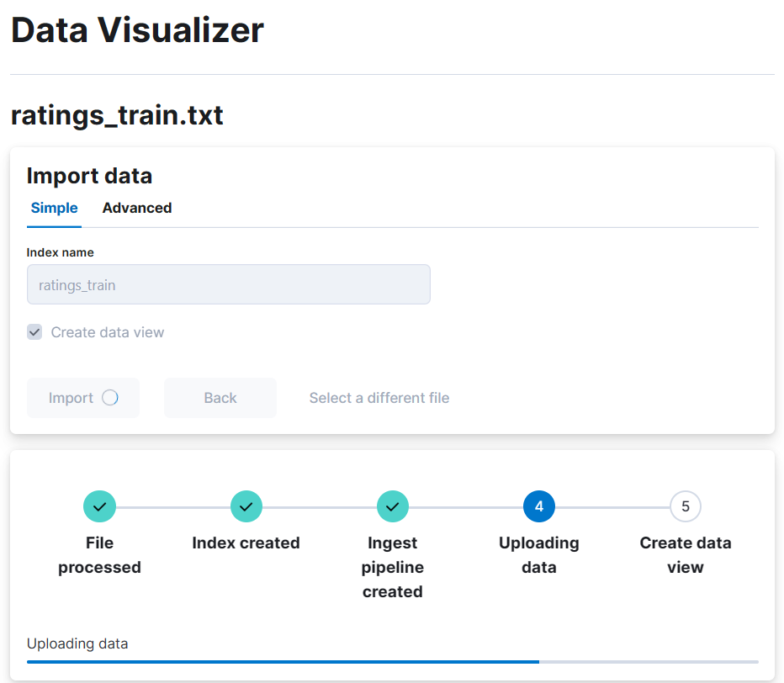Click the Index created step checkmark icon
784x683 pixels.
click(x=246, y=506)
